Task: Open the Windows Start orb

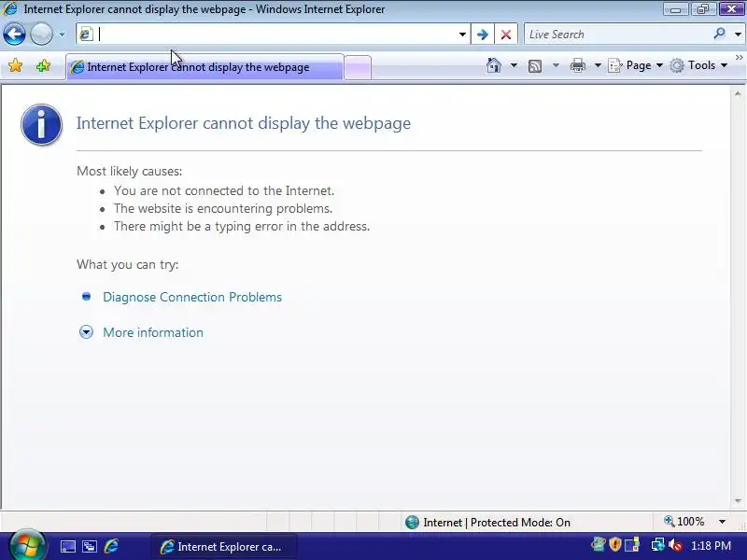Action: tap(28, 545)
